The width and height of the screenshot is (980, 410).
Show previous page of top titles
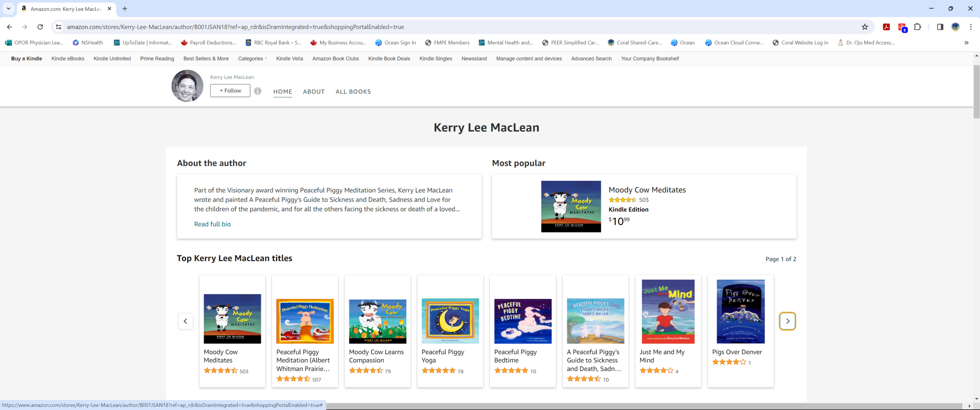coord(186,321)
